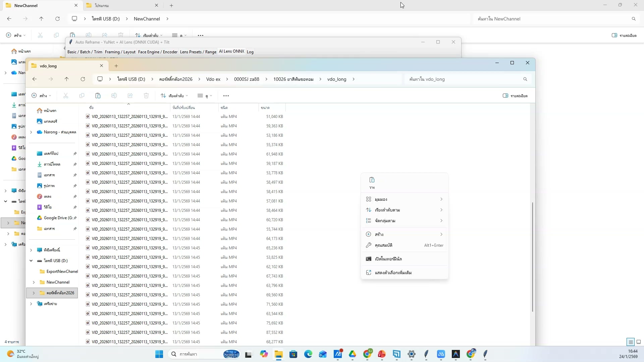Copy selection with the copy toolbar icon

(x=82, y=96)
